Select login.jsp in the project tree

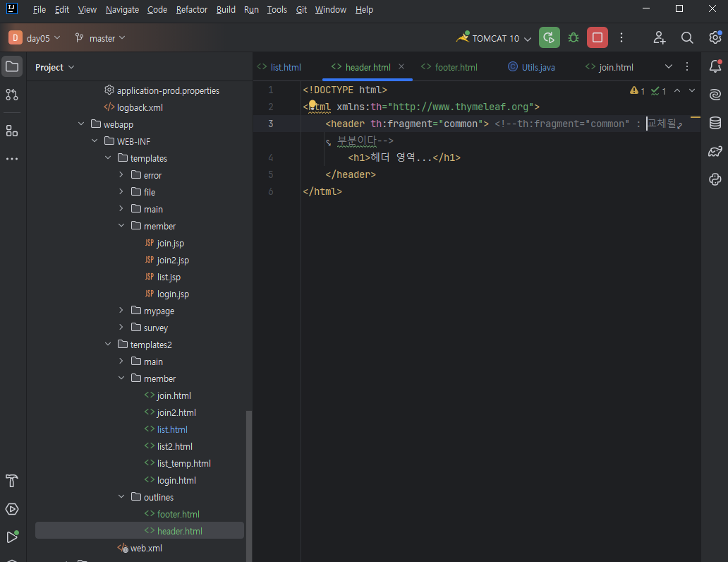coord(167,294)
